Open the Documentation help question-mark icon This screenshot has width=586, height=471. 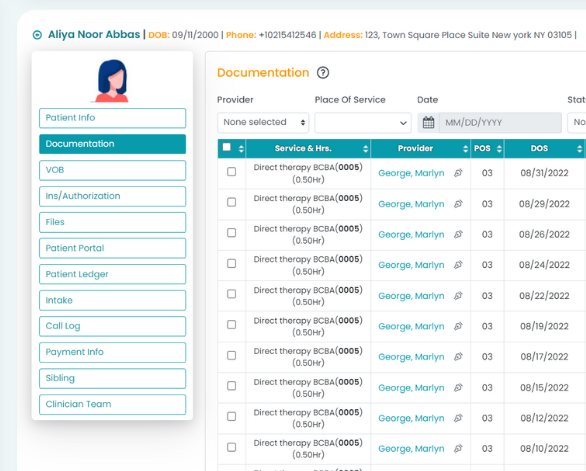click(x=323, y=73)
